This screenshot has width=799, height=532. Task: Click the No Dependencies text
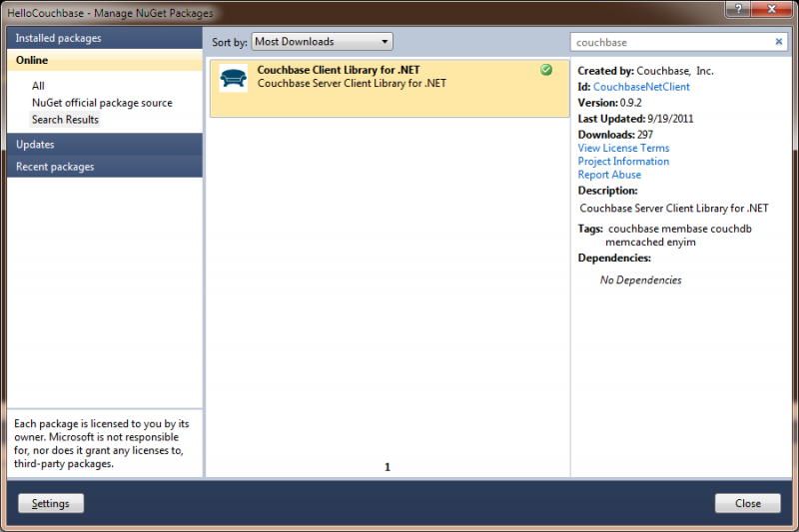[640, 280]
